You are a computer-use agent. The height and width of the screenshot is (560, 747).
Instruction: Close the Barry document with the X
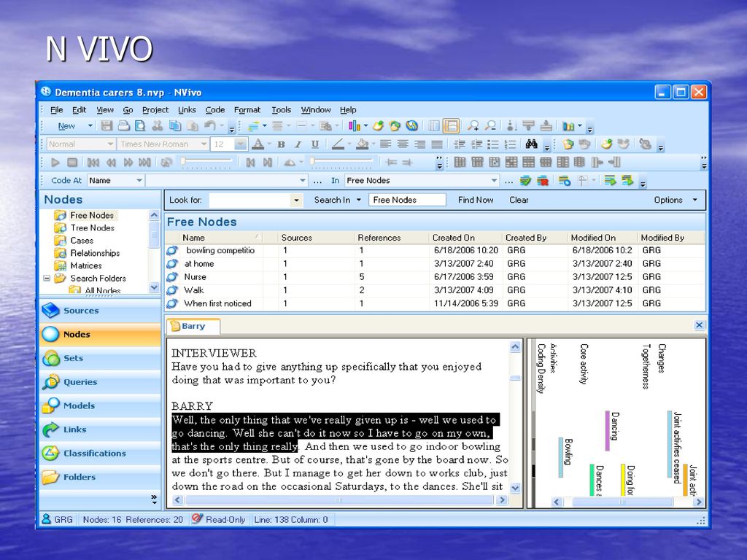pos(699,325)
